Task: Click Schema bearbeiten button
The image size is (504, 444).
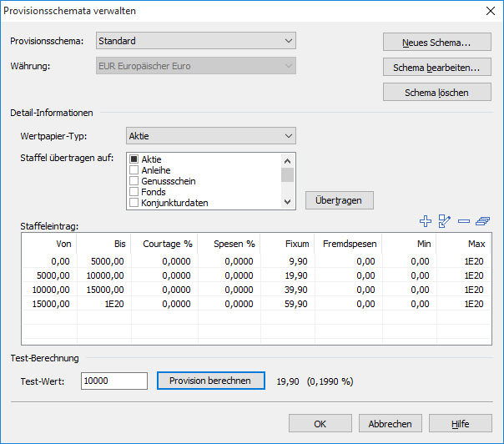Action: tap(436, 68)
